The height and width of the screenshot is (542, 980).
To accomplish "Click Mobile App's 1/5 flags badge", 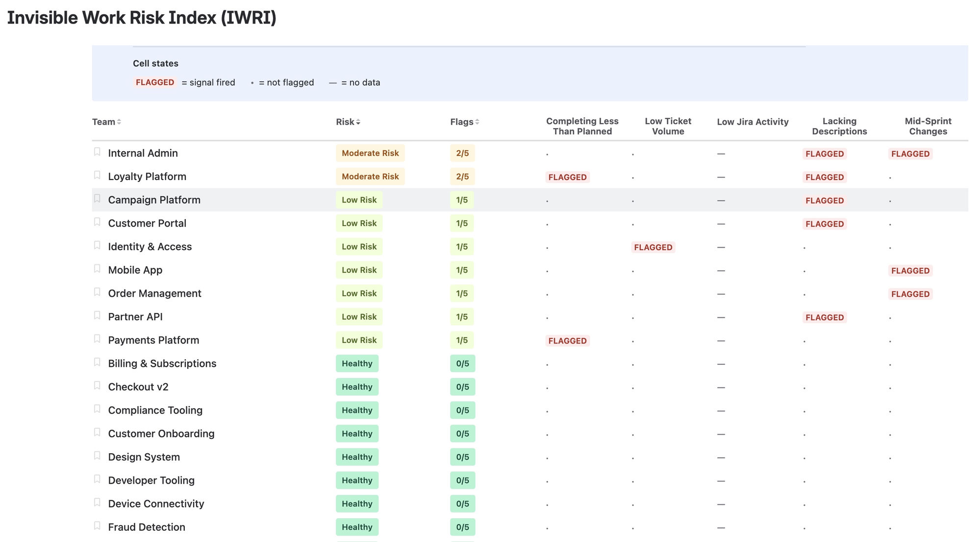I will [462, 270].
